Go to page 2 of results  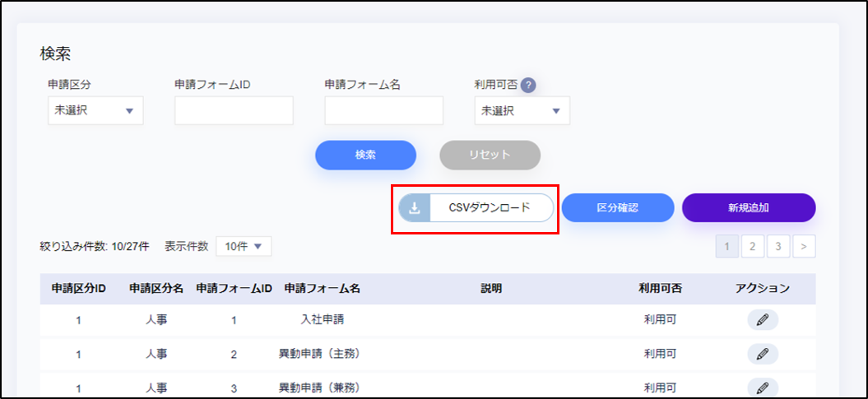(x=753, y=246)
